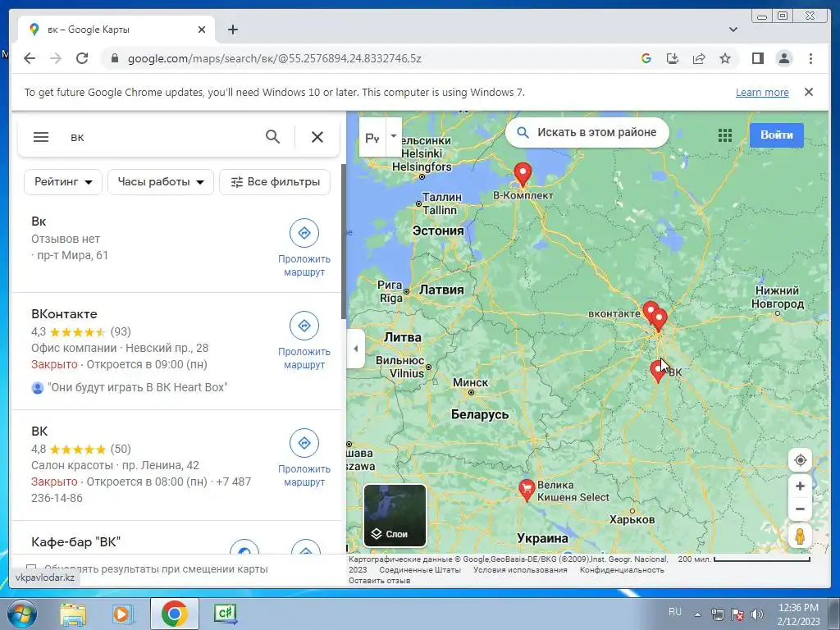Click the В-Комплект map pin
Screen dimensions: 840x630
point(523,175)
